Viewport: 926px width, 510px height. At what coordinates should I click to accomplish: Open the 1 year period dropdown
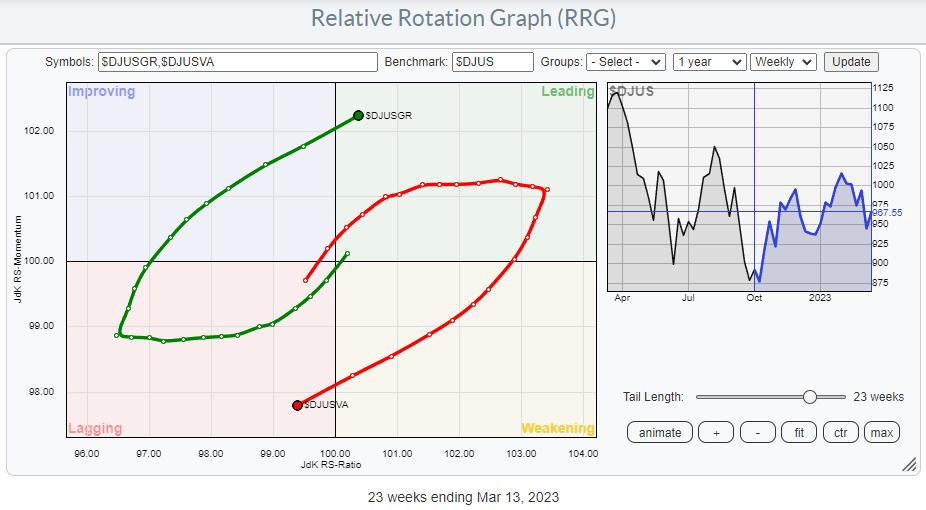(x=709, y=62)
